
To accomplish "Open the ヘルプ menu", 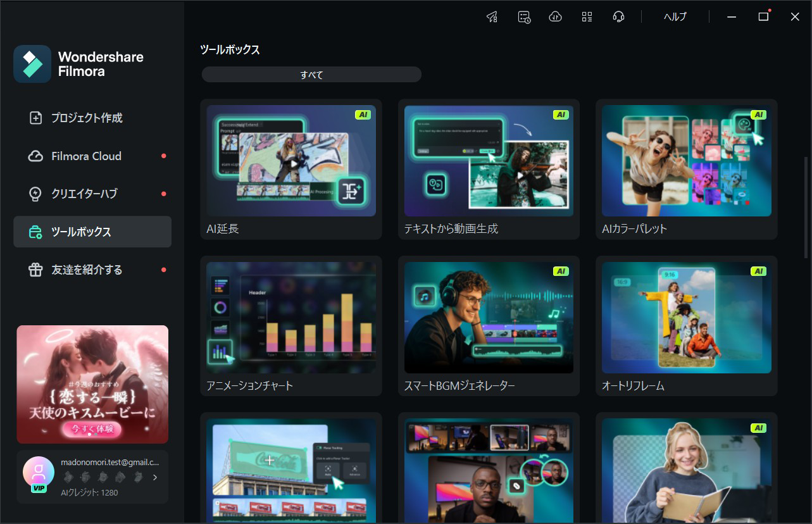I will [674, 16].
